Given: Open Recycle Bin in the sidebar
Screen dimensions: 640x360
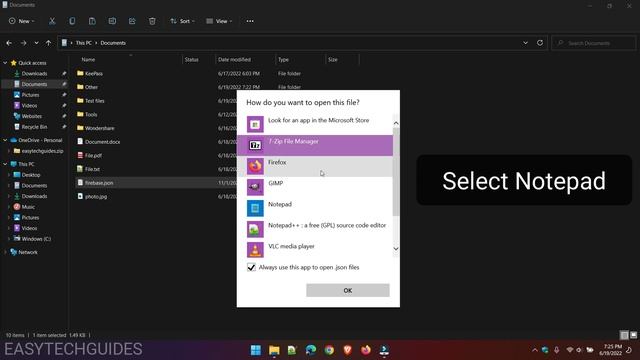Looking at the screenshot, I should (34, 127).
